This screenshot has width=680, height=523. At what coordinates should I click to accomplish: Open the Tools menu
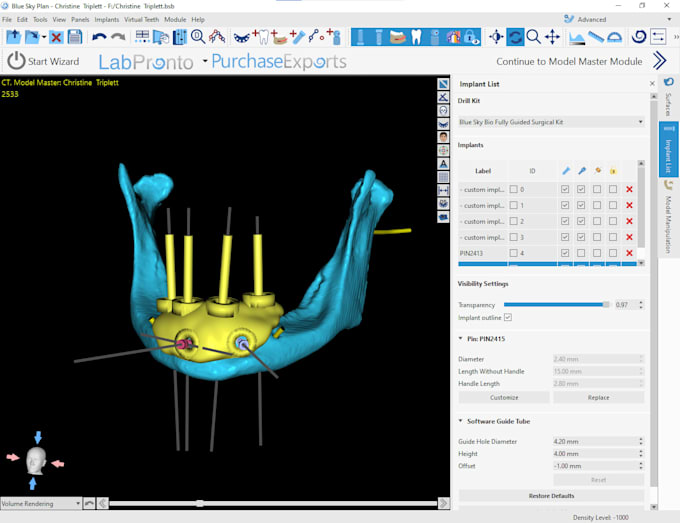pyautogui.click(x=40, y=20)
